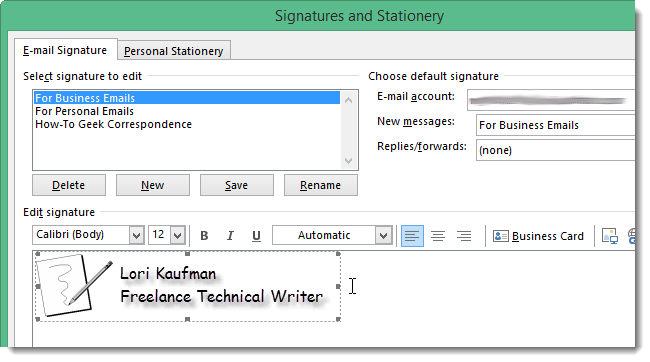Image resolution: width=650 pixels, height=362 pixels.
Task: Select the Lori Kaufman signature image
Action: [x=188, y=287]
